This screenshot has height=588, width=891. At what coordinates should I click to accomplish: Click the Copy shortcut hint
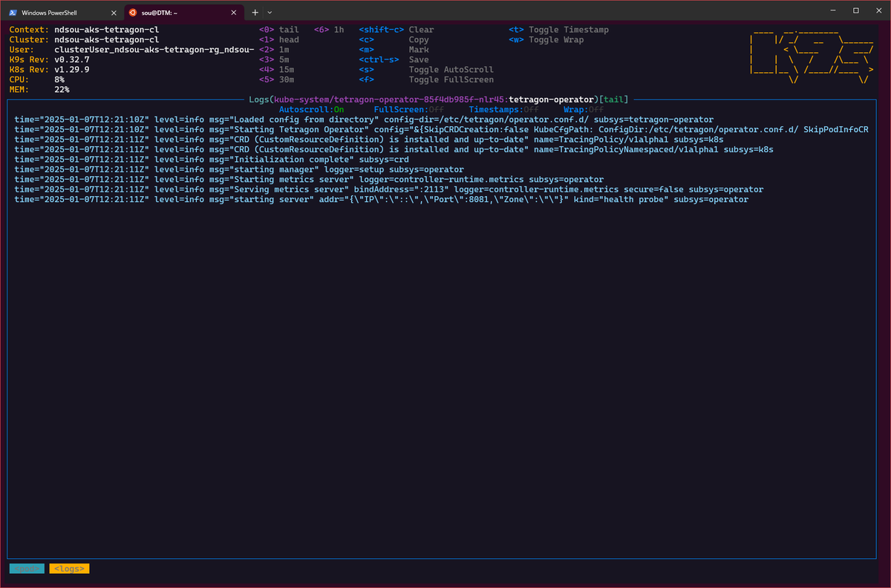pyautogui.click(x=394, y=40)
